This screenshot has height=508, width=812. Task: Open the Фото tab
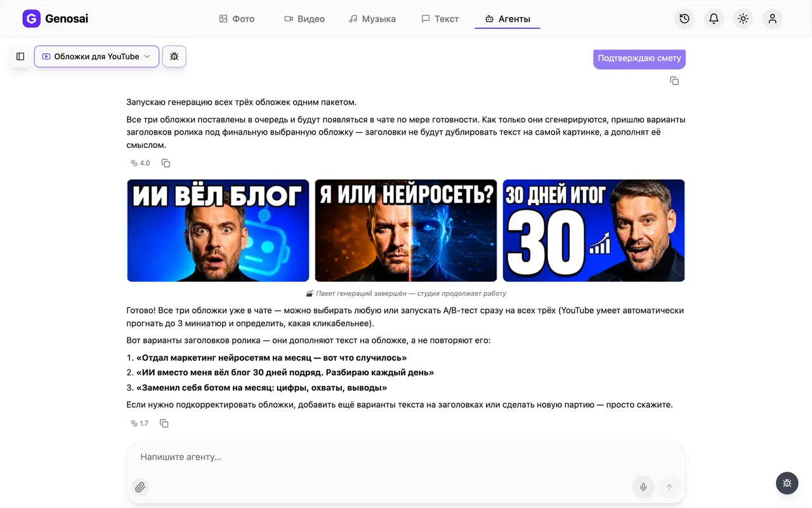[237, 19]
